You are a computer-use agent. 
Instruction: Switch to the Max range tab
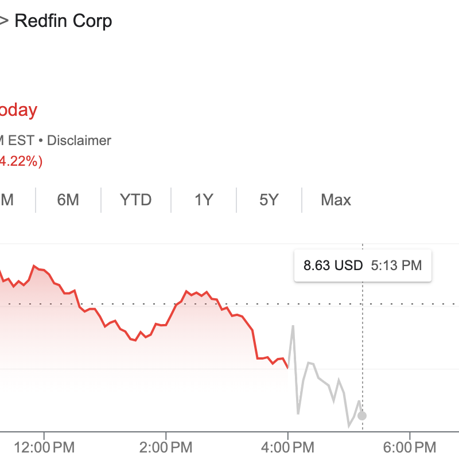pyautogui.click(x=336, y=200)
